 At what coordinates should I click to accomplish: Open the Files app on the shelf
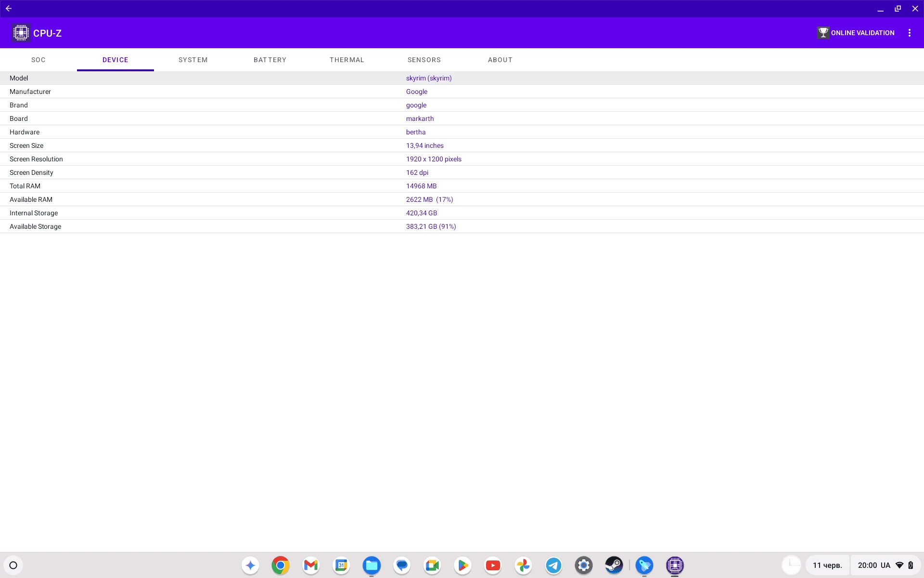(x=372, y=565)
